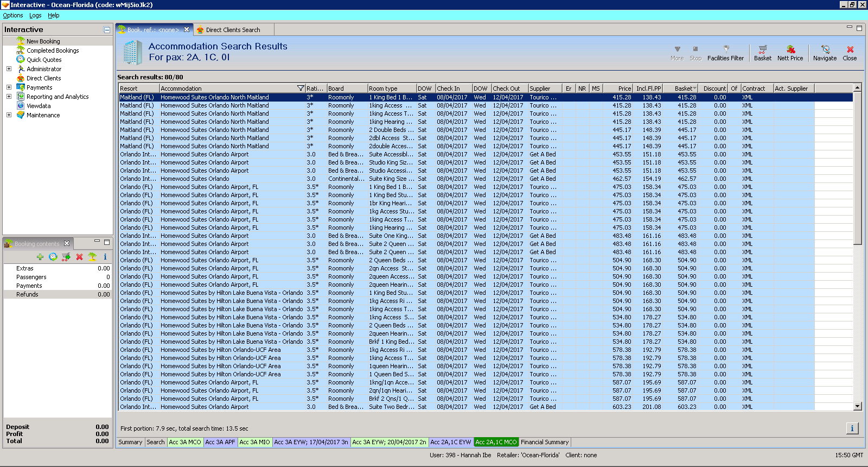The width and height of the screenshot is (868, 467).
Task: Open the Options menu
Action: pos(13,15)
